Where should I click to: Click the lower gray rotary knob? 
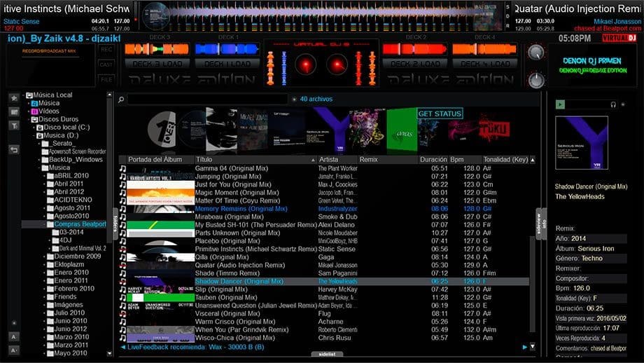[x=536, y=81]
